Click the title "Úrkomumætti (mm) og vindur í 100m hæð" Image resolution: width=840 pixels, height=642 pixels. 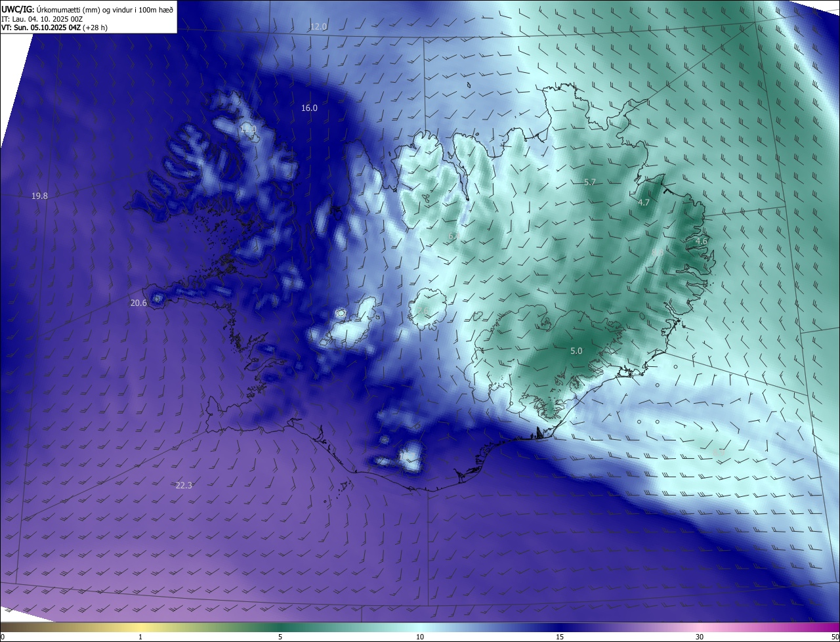(x=104, y=9)
